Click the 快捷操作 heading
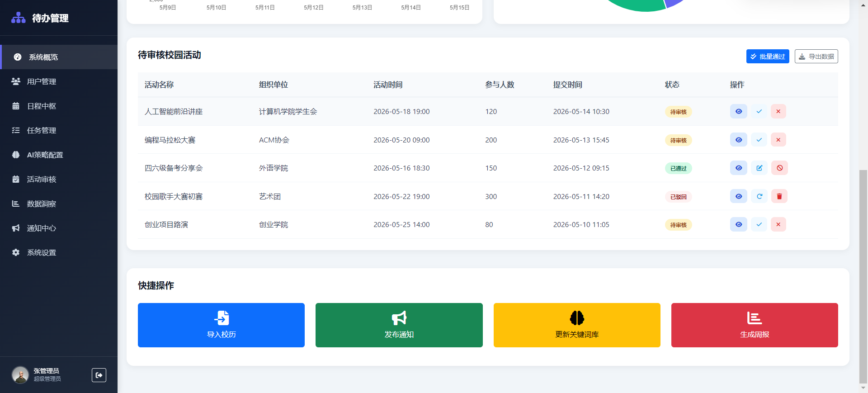Viewport: 868px width, 393px height. click(156, 285)
